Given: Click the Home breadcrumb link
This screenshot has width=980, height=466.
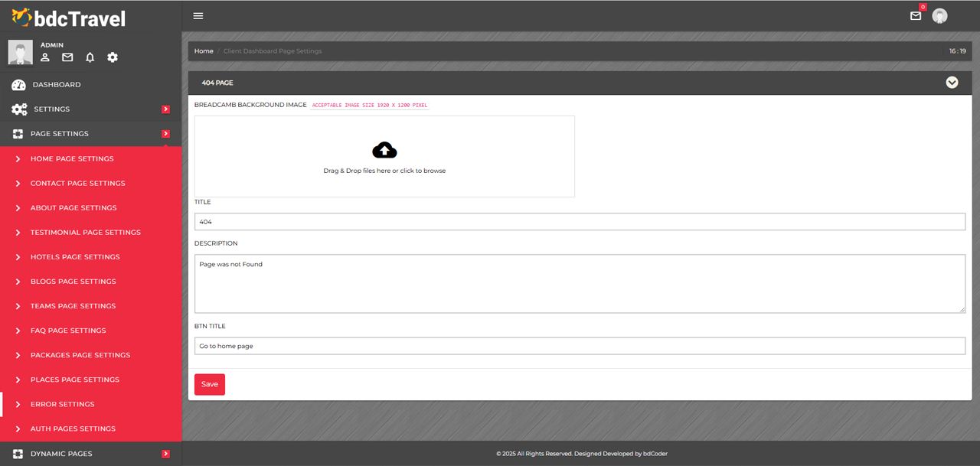Looking at the screenshot, I should 204,51.
